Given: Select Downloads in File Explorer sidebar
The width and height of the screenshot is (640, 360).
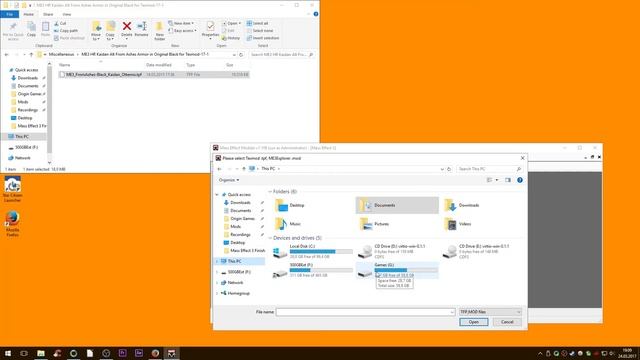Looking at the screenshot, I should coord(27,78).
